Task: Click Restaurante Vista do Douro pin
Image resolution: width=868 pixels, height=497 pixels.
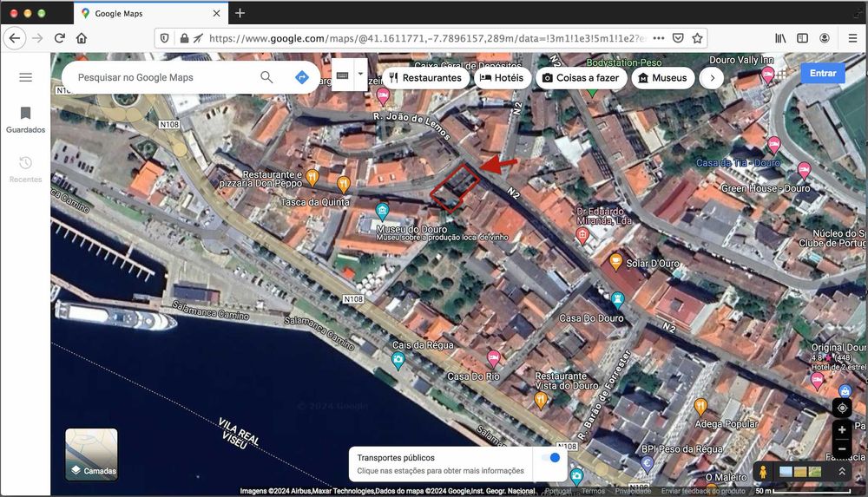Action: 541,400
